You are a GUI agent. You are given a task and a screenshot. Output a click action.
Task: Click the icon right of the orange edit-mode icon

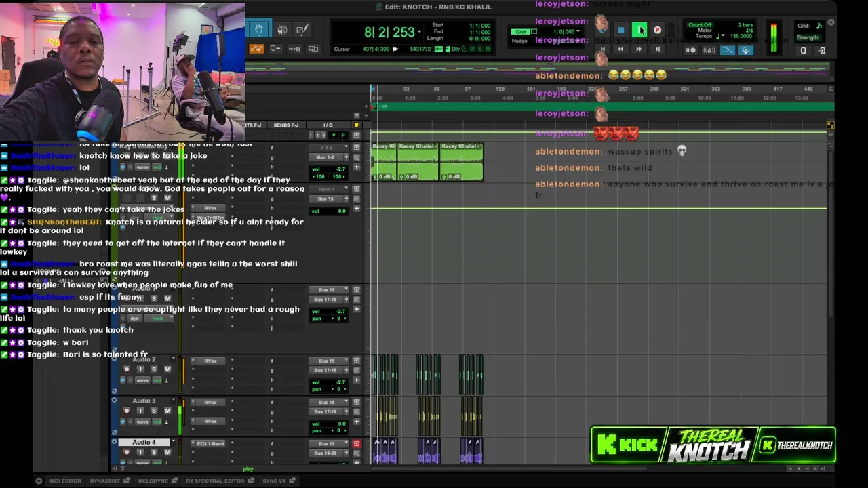(x=275, y=49)
